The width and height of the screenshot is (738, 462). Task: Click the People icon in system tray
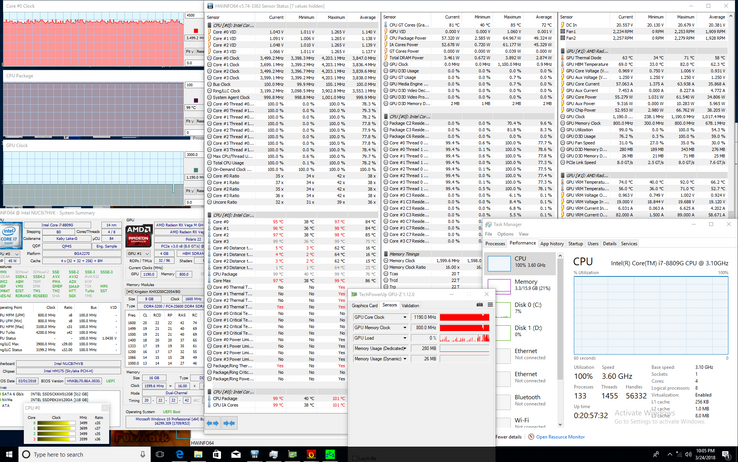[656, 454]
